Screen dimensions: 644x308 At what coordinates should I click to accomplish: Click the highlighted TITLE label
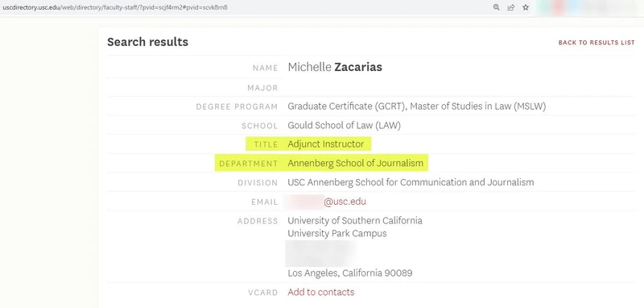tap(266, 144)
